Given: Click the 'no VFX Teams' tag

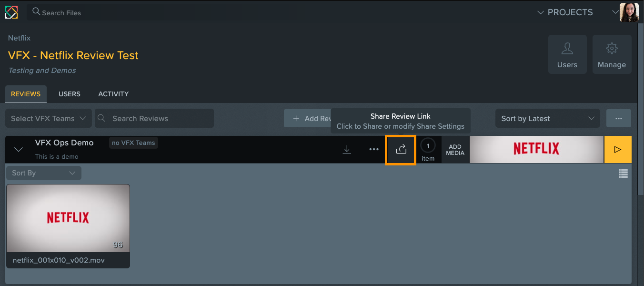Looking at the screenshot, I should pyautogui.click(x=133, y=143).
